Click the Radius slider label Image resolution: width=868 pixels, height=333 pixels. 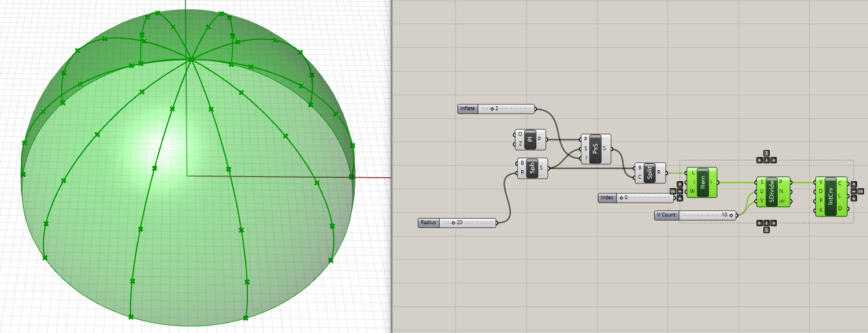click(x=428, y=222)
